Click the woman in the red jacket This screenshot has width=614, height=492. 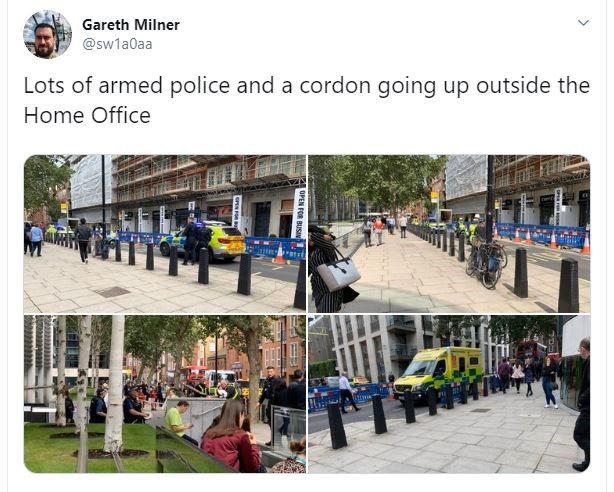pyautogui.click(x=231, y=437)
